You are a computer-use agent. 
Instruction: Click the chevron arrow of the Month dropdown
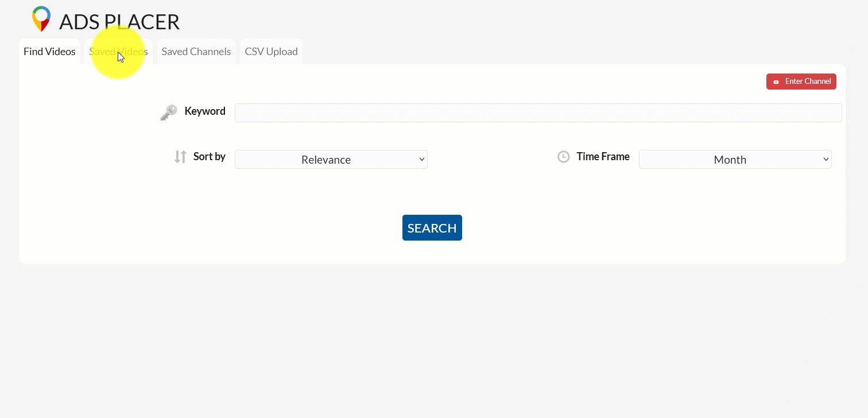pos(826,160)
